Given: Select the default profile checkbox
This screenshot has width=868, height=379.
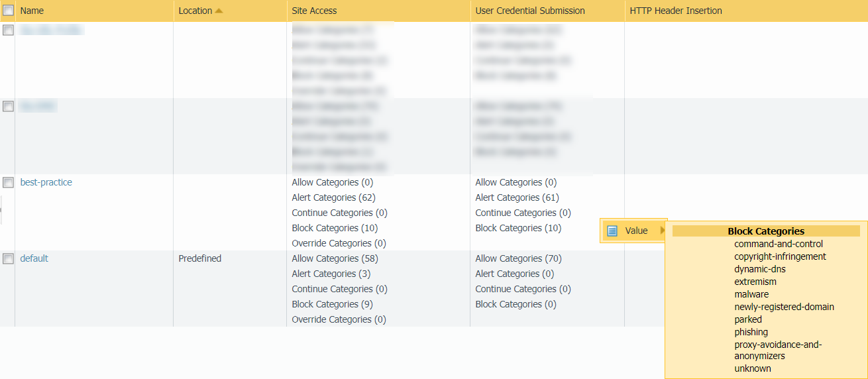Looking at the screenshot, I should click(x=8, y=259).
